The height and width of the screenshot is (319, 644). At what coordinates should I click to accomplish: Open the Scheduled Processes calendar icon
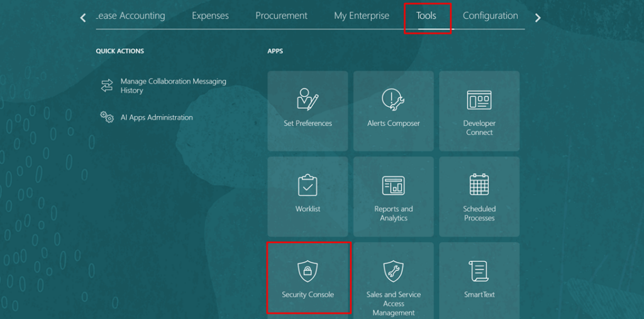pyautogui.click(x=479, y=185)
